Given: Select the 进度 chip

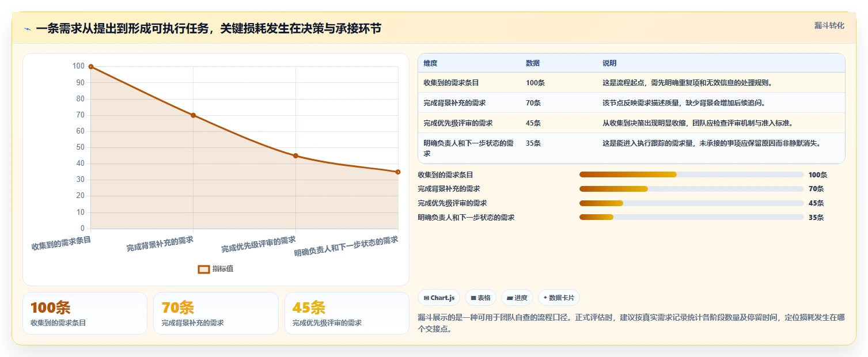Looking at the screenshot, I should [517, 298].
